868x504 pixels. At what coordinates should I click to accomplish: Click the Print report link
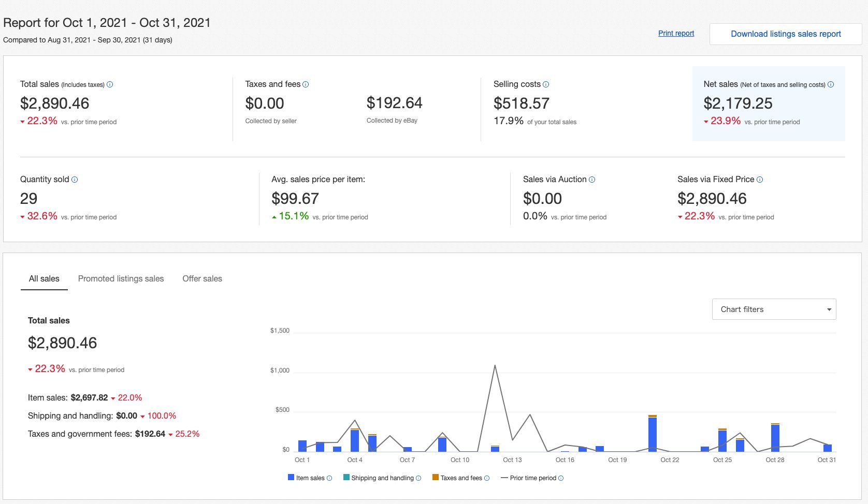click(676, 33)
